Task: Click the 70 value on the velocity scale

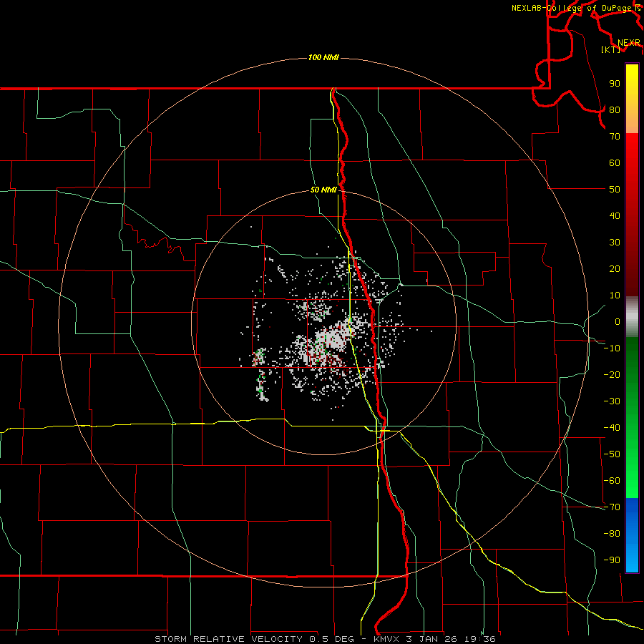Action: click(615, 137)
